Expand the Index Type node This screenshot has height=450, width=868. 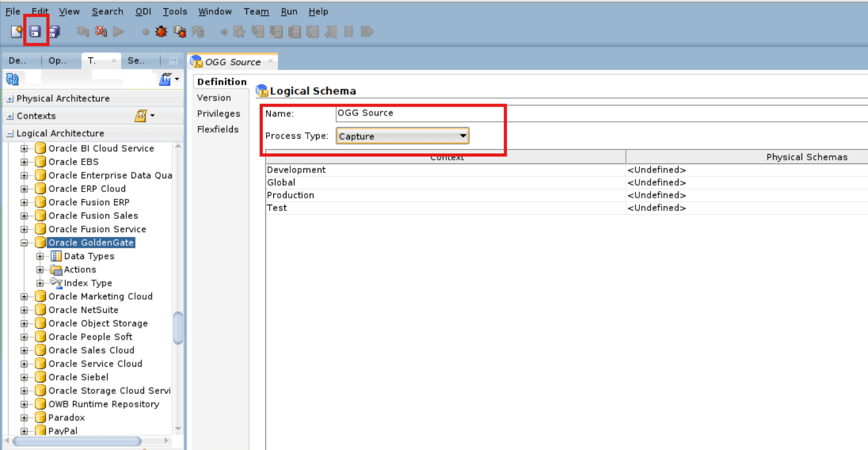pyautogui.click(x=40, y=283)
